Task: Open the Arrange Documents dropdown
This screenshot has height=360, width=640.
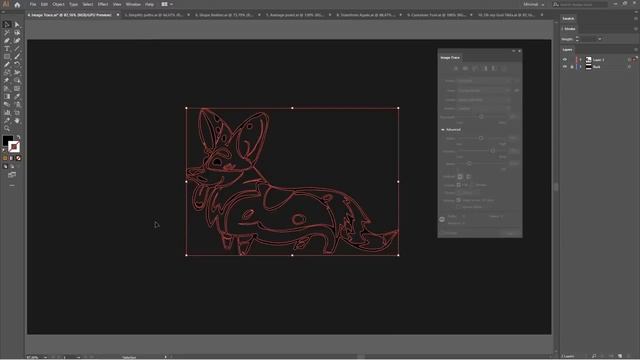Action: point(167,4)
